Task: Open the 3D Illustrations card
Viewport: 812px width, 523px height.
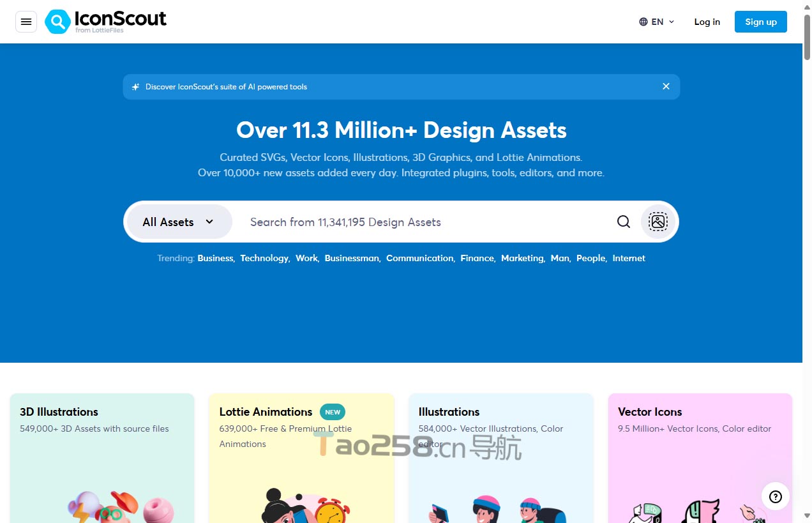Action: 102,458
